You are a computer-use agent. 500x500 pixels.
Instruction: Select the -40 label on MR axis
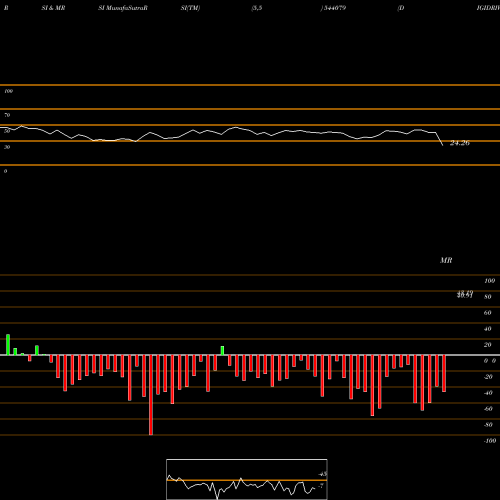(488, 393)
